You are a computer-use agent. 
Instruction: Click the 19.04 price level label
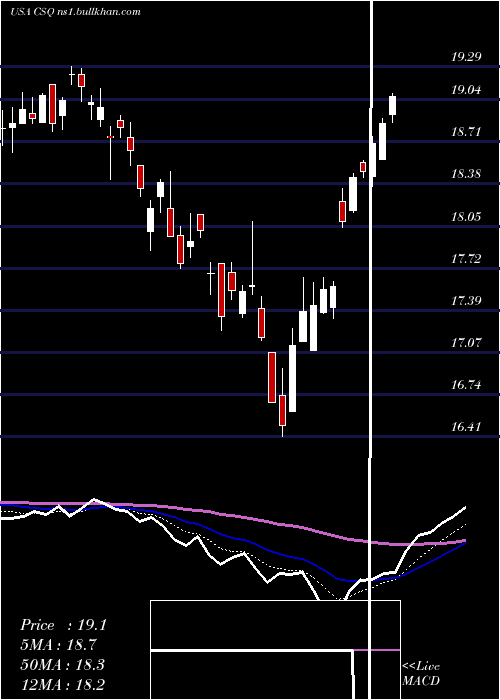coord(466,90)
